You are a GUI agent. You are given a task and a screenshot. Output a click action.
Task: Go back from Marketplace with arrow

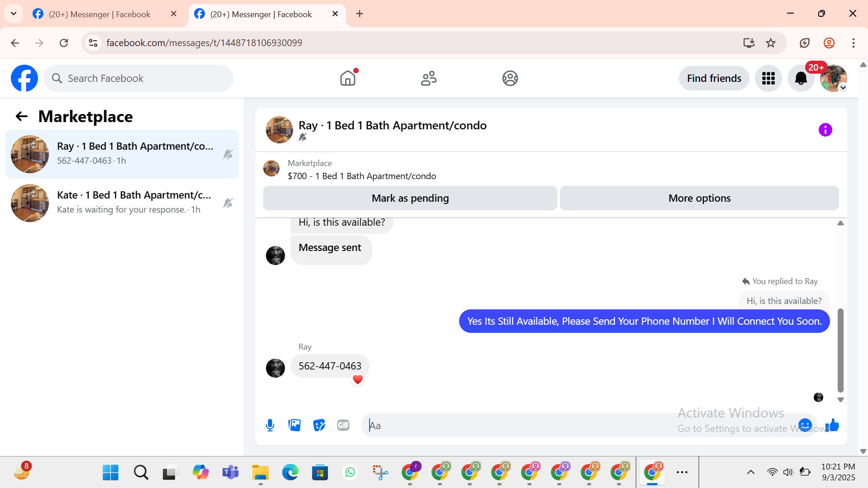coord(22,117)
